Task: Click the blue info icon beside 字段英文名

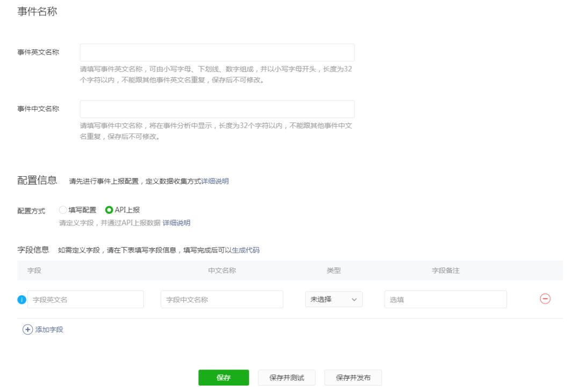Action: (22, 300)
